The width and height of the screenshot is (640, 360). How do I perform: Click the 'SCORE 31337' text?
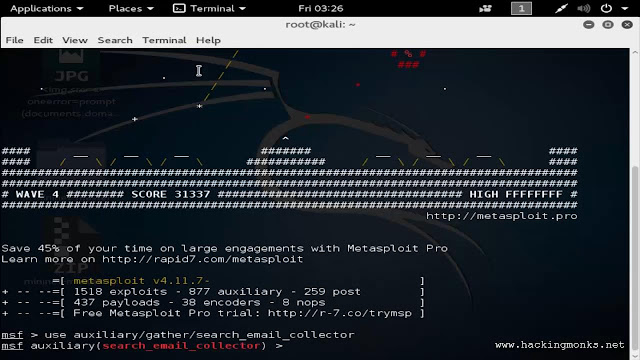click(171, 194)
